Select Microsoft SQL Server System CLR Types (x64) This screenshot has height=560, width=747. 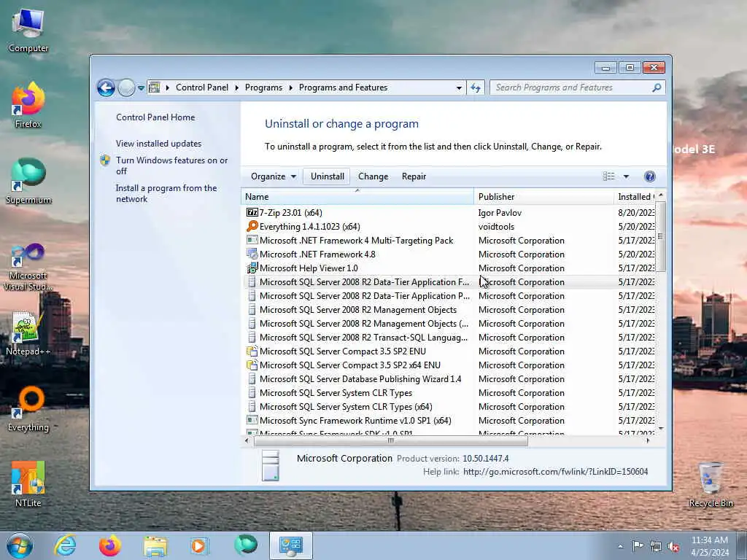click(x=449, y=407)
